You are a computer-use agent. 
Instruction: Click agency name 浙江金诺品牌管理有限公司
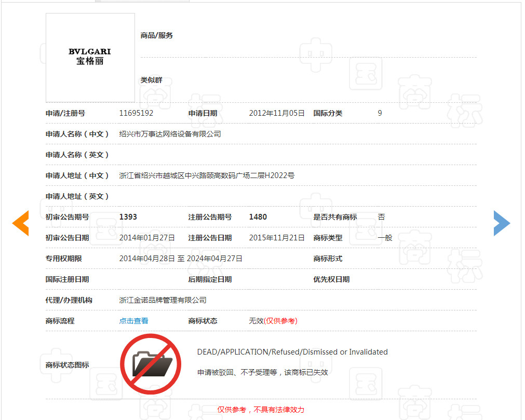click(x=163, y=300)
